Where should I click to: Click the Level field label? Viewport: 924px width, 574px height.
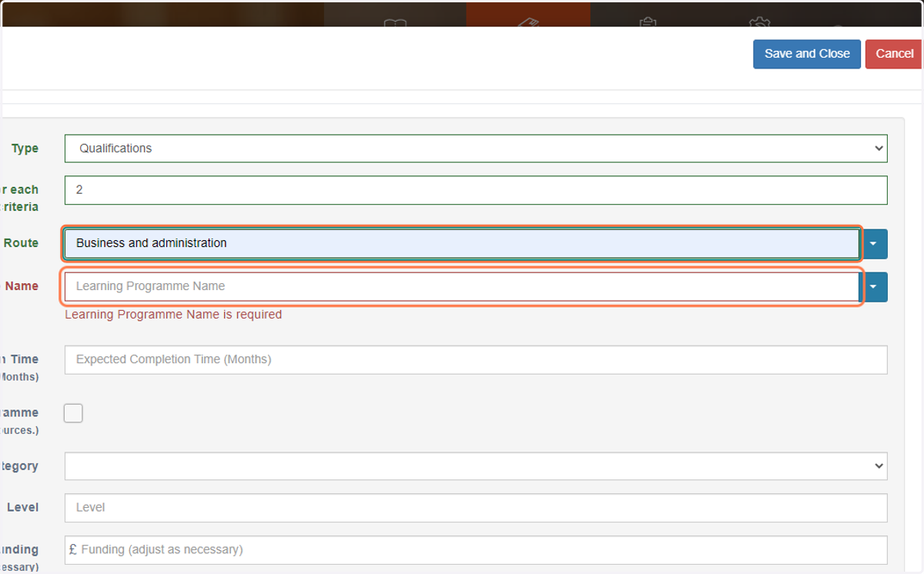tap(22, 508)
